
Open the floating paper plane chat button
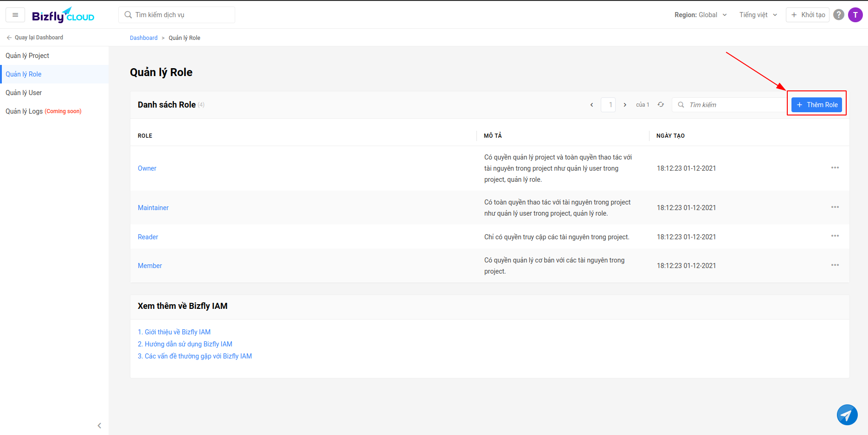tap(847, 415)
